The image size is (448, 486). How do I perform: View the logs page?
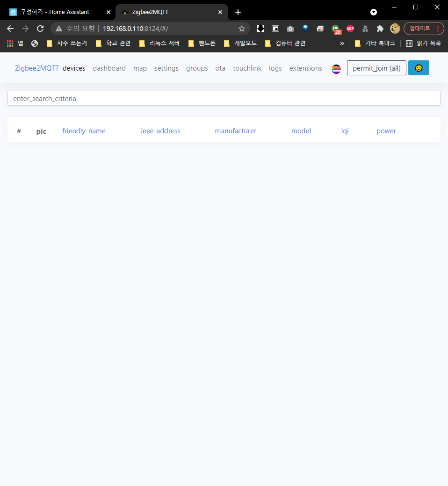click(275, 68)
